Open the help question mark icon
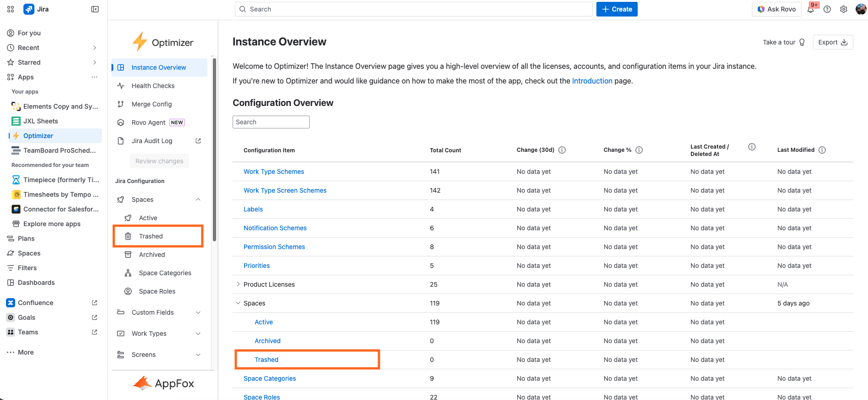Viewport: 868px width, 400px height. click(827, 9)
